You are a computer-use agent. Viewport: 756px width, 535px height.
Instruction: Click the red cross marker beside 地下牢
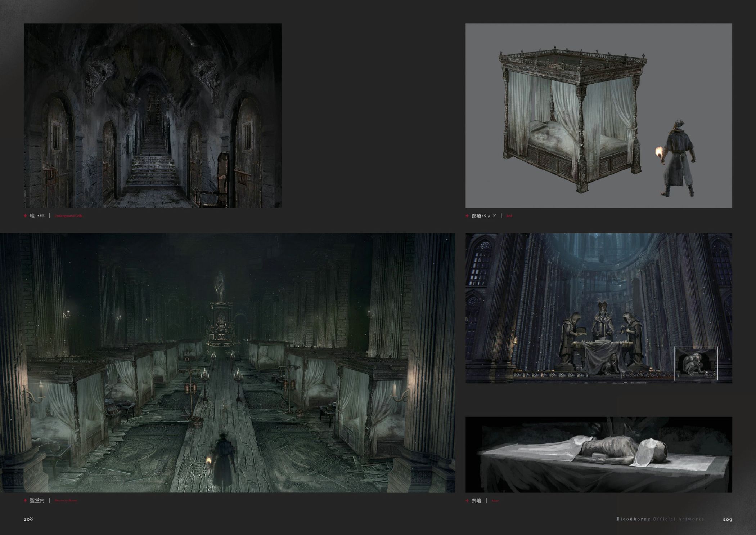click(x=25, y=216)
